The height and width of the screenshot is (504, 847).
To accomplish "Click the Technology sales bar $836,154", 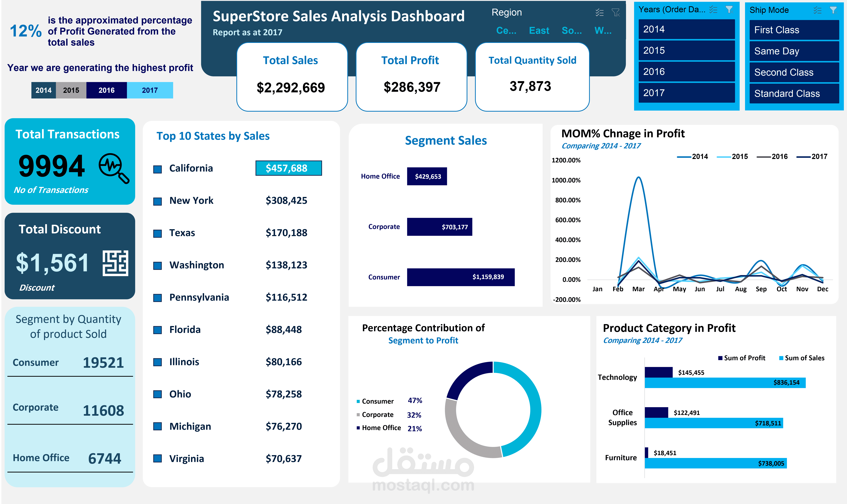I will click(x=725, y=383).
